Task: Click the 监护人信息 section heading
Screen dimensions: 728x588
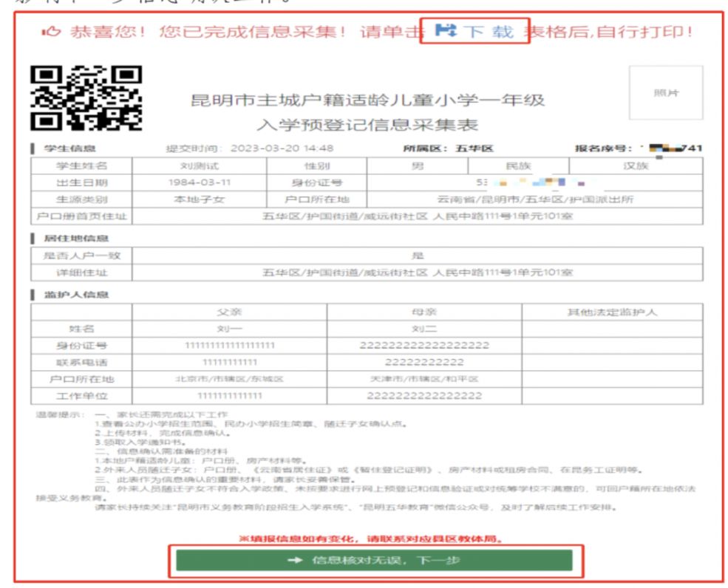Action: 76,295
